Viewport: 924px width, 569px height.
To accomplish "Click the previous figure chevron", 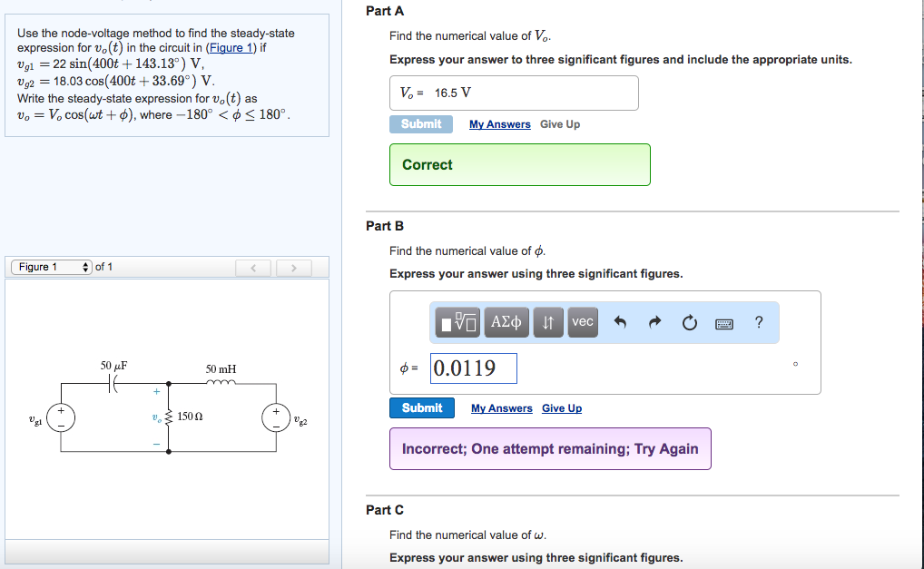I will tap(253, 267).
